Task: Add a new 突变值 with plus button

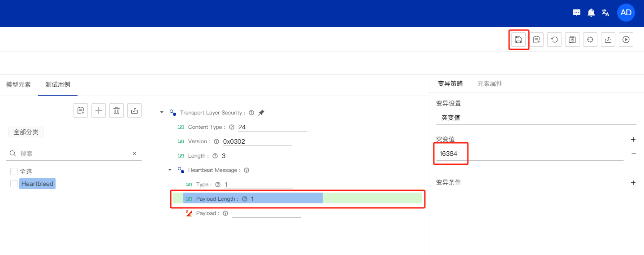Action: click(x=633, y=140)
